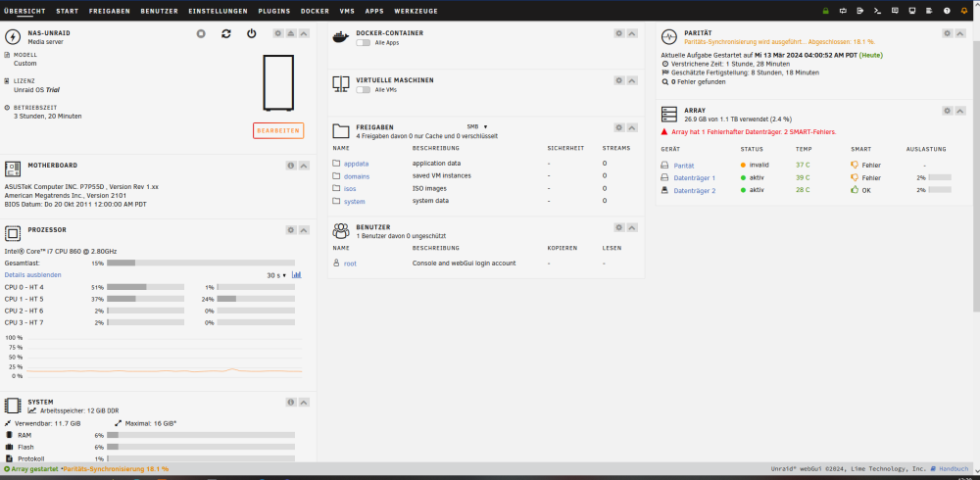Reboot the server with refresh icon
This screenshot has width=980, height=480.
coord(226,33)
